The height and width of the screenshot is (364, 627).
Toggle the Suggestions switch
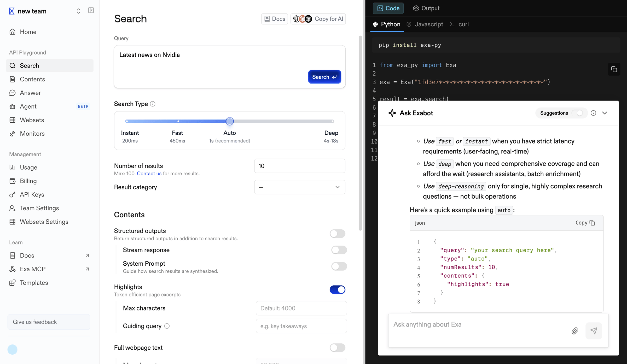point(577,113)
